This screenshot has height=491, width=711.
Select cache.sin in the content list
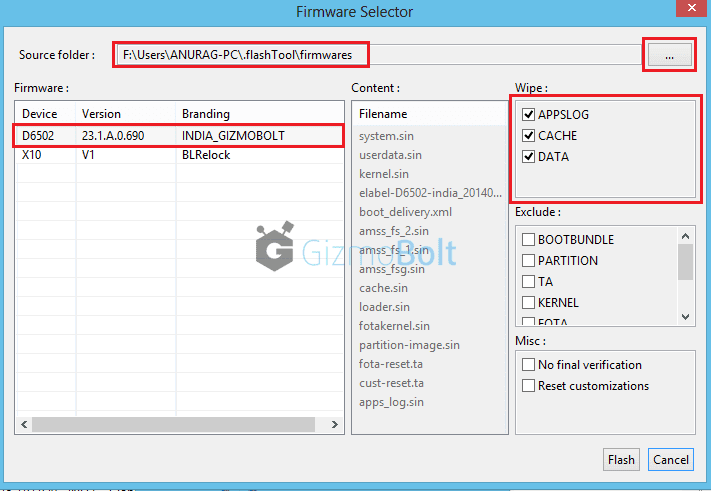coord(383,288)
